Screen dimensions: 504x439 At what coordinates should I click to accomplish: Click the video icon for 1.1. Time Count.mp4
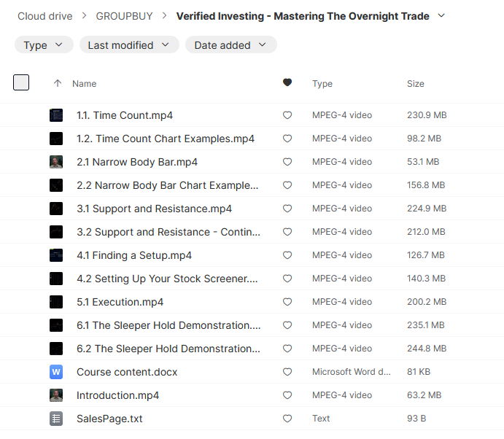pos(56,115)
